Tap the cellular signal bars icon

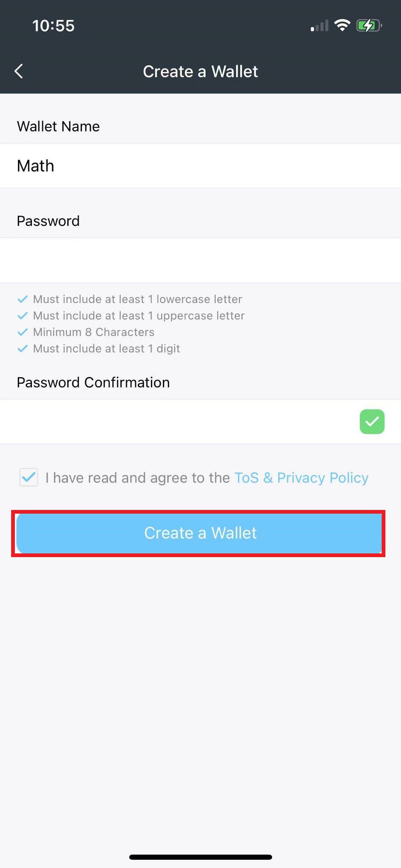320,26
